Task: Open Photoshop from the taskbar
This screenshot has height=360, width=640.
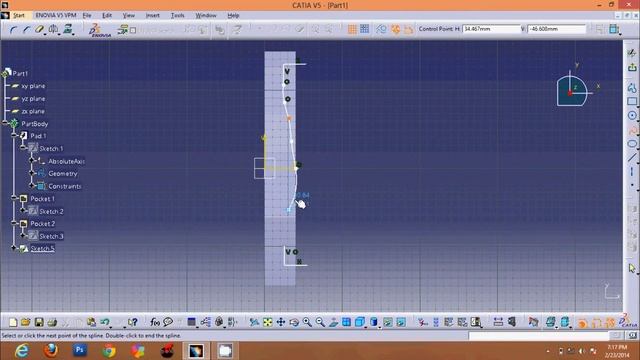Action: (x=80, y=351)
